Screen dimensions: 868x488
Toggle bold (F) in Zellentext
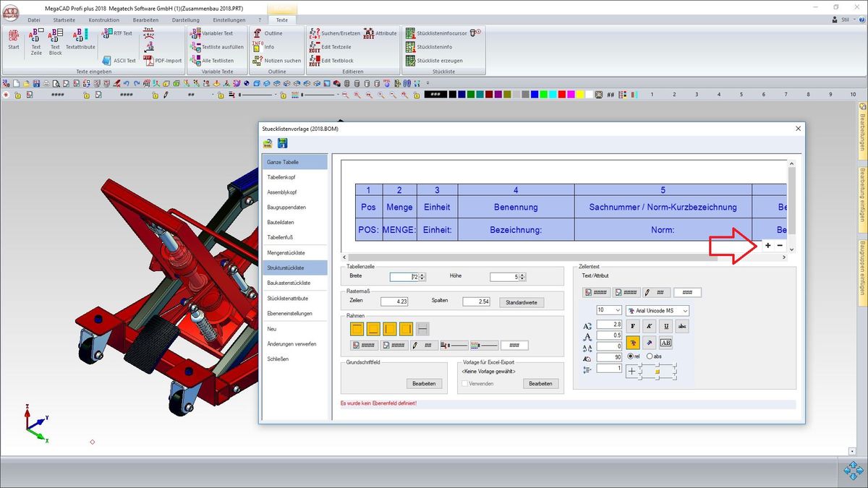(633, 326)
